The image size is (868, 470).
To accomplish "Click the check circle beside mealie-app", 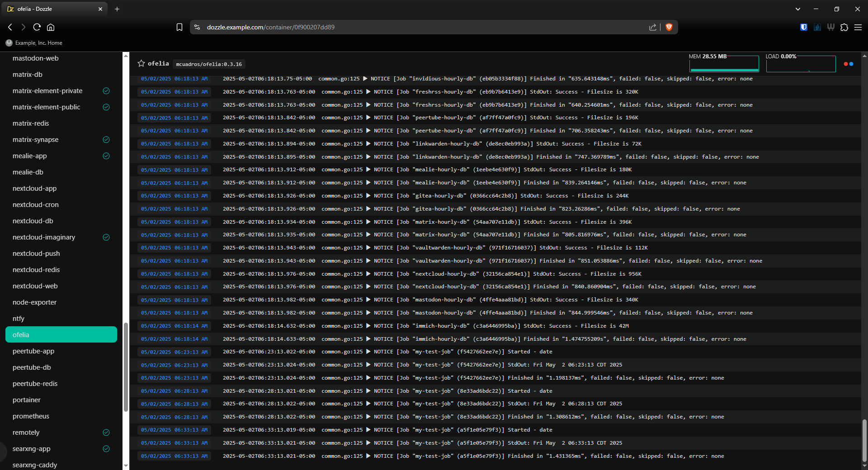I will [106, 156].
